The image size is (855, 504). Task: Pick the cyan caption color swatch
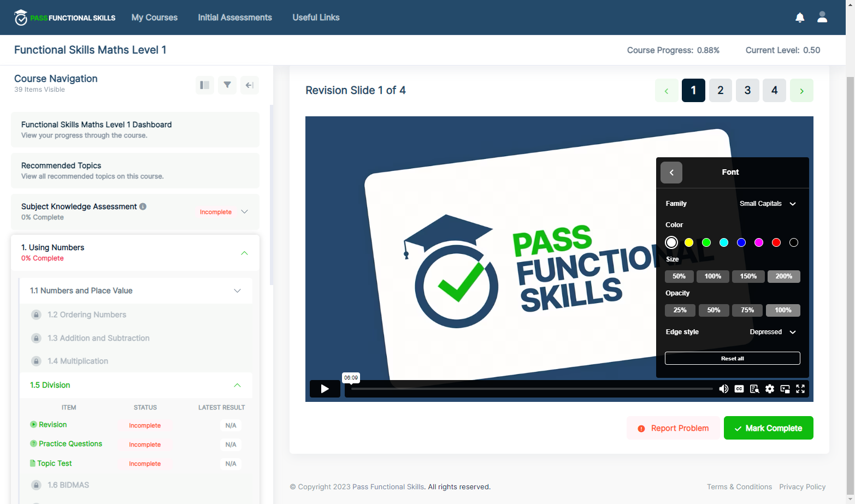(724, 242)
